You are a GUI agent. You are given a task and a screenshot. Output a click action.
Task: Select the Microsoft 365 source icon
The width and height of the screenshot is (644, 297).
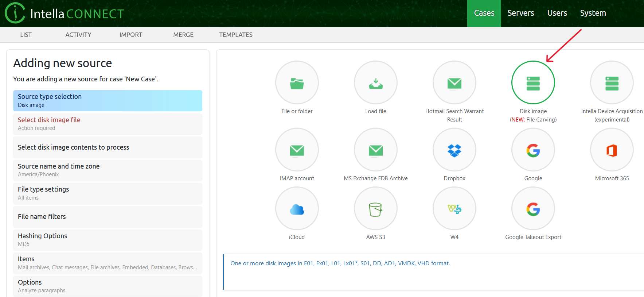pos(612,150)
